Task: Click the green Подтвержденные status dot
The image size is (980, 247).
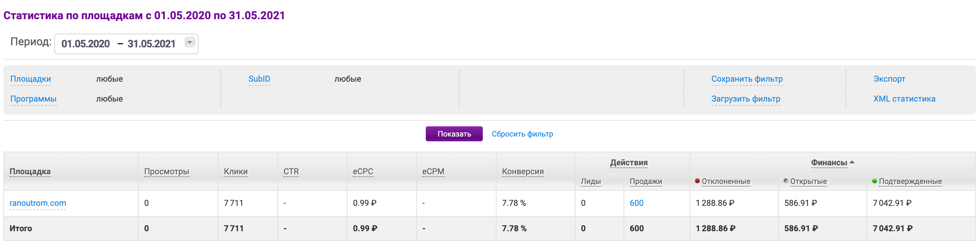Action: click(x=874, y=181)
